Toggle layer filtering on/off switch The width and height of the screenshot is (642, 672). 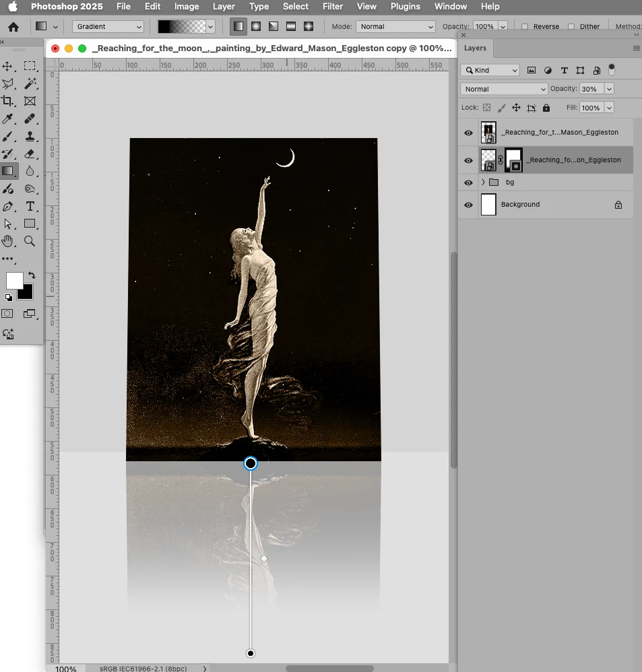612,69
